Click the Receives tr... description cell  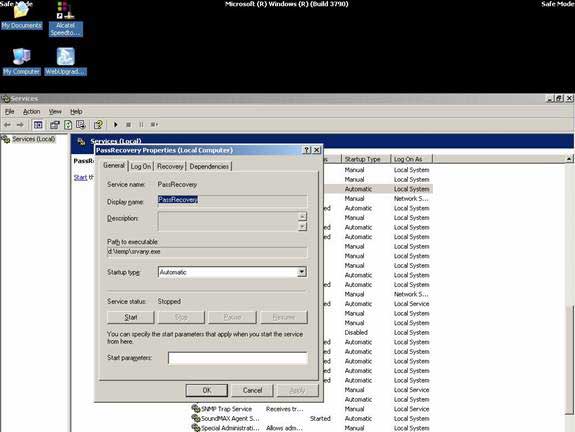pyautogui.click(x=285, y=409)
